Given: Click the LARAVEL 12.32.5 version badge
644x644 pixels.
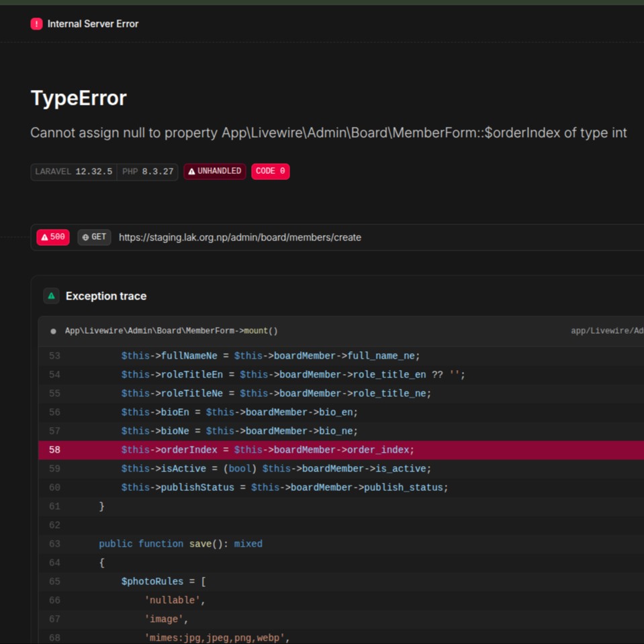Looking at the screenshot, I should (74, 171).
